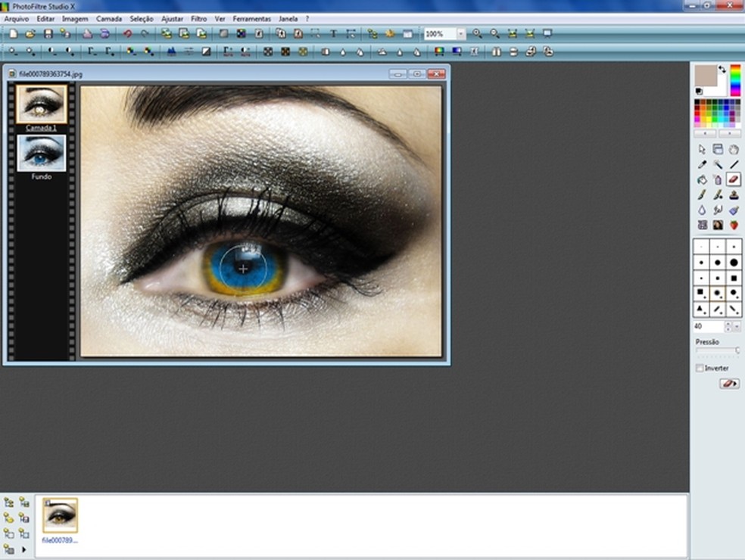Expand the image explorer arrow menu
Viewport: 745px width, 560px height.
point(24,549)
